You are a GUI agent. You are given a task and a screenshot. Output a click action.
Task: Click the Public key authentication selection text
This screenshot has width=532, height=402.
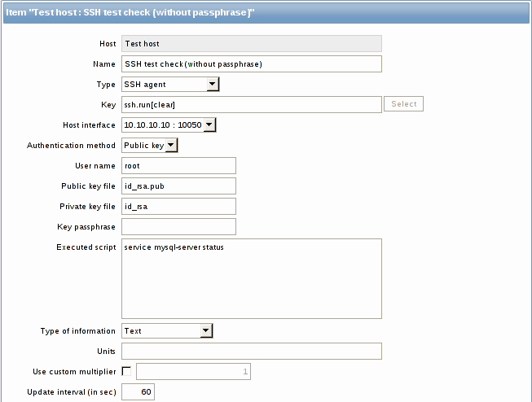pos(144,146)
